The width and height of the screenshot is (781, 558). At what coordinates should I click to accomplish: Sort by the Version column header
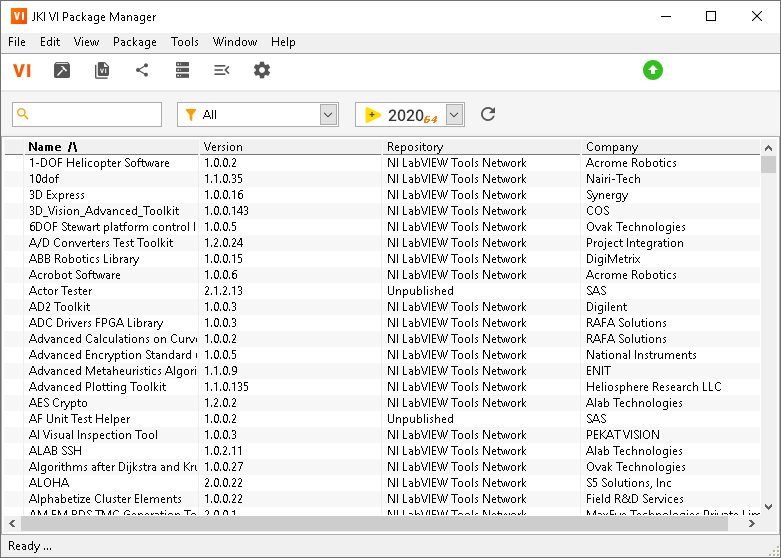click(290, 147)
